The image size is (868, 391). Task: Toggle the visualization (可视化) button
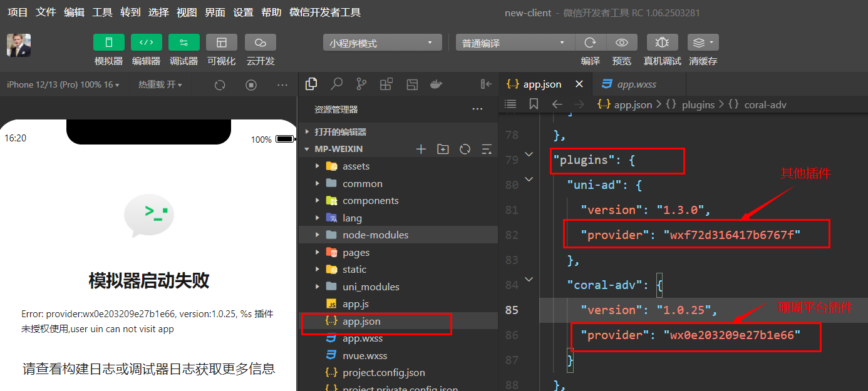pyautogui.click(x=222, y=43)
